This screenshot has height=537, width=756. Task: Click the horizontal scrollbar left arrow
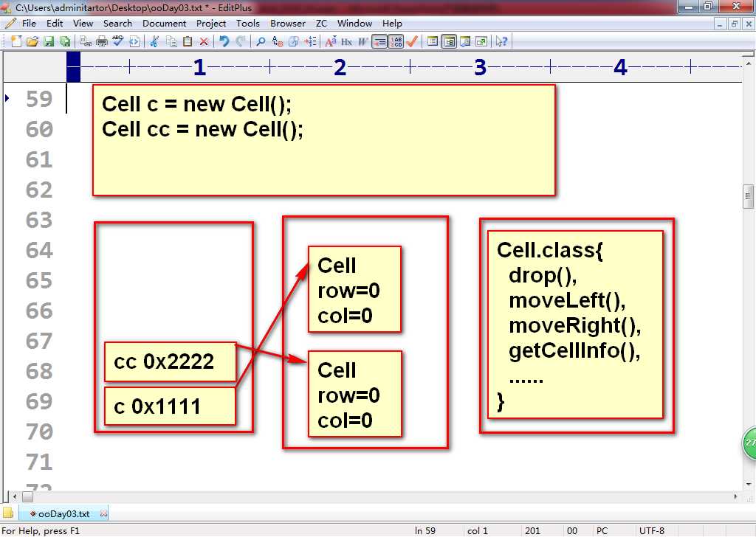point(15,496)
